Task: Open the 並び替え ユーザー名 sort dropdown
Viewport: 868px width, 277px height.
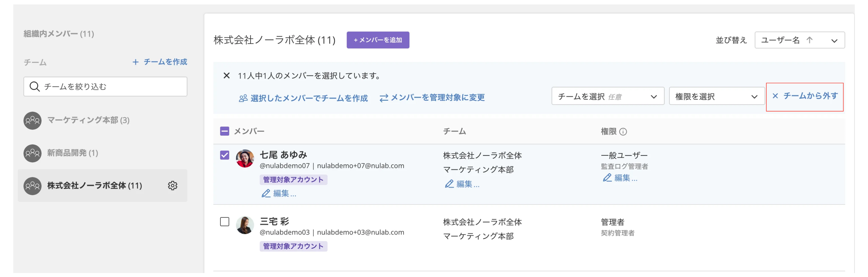Action: click(800, 40)
